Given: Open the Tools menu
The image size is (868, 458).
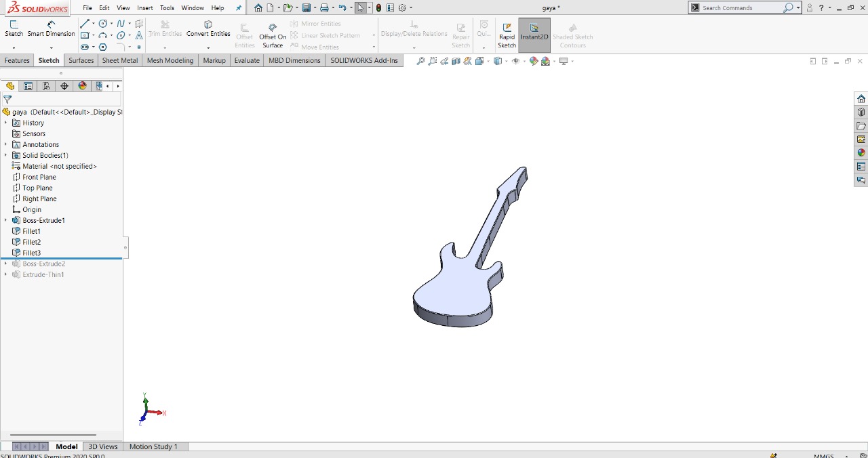Looking at the screenshot, I should [x=167, y=8].
